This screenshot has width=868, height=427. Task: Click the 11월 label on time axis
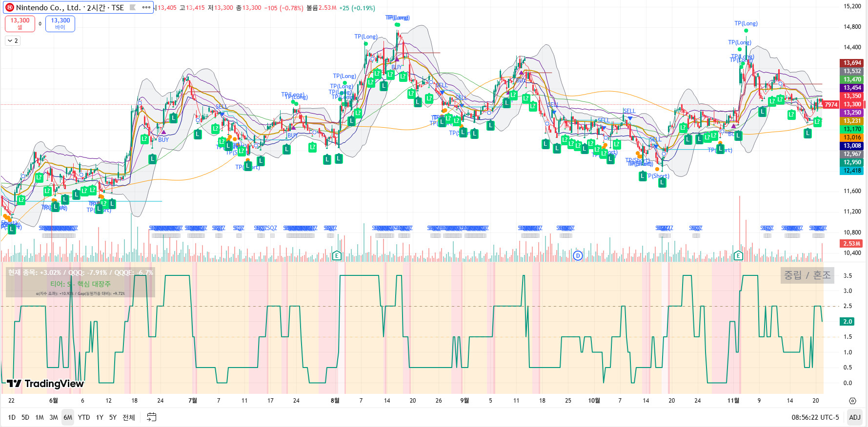coord(733,401)
